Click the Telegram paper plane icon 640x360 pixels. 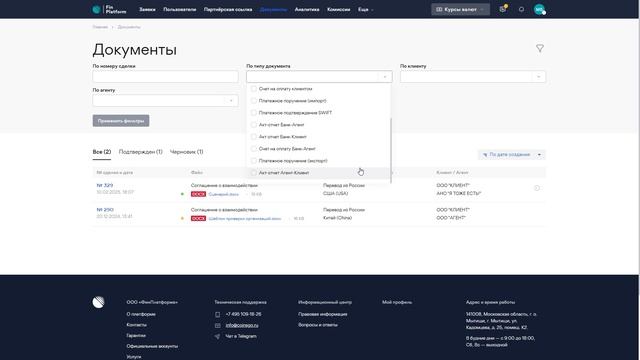(217, 336)
